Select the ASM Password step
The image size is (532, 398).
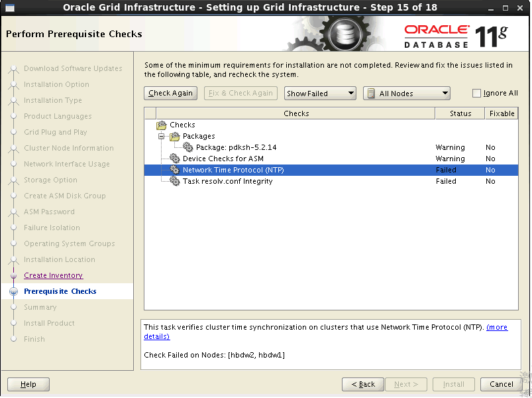49,212
